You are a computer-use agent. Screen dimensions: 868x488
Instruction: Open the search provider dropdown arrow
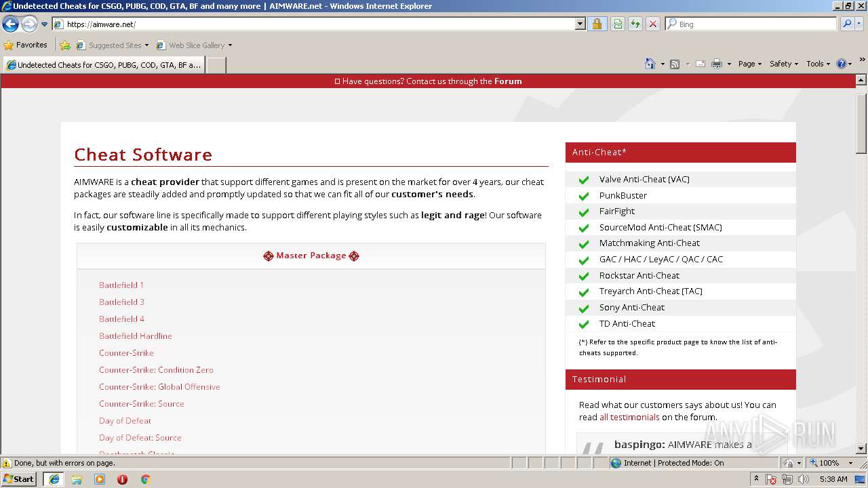coord(860,24)
